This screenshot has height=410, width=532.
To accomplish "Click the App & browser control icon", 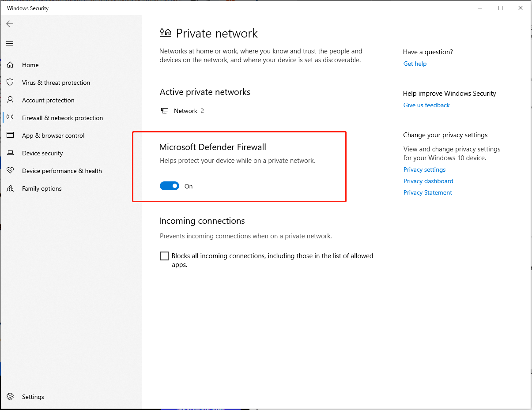I will pyautogui.click(x=10, y=135).
